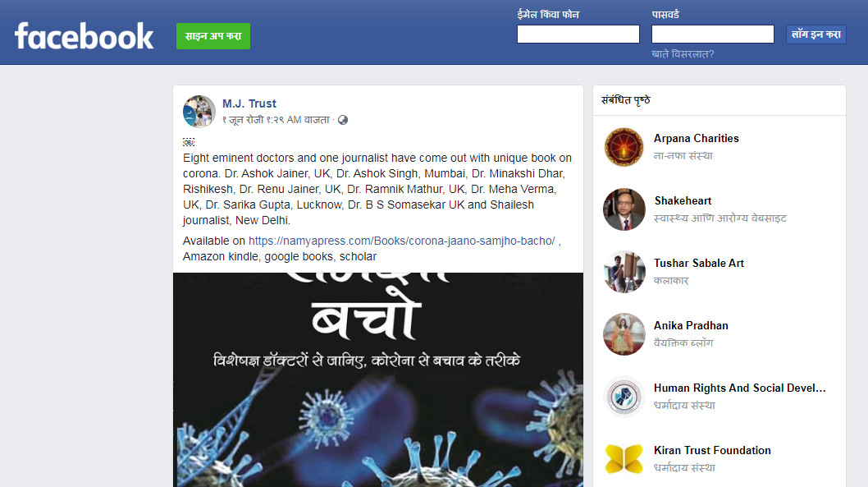Image resolution: width=868 pixels, height=487 pixels.
Task: Focus the ईमेल किंवा फोन input field
Action: click(578, 34)
